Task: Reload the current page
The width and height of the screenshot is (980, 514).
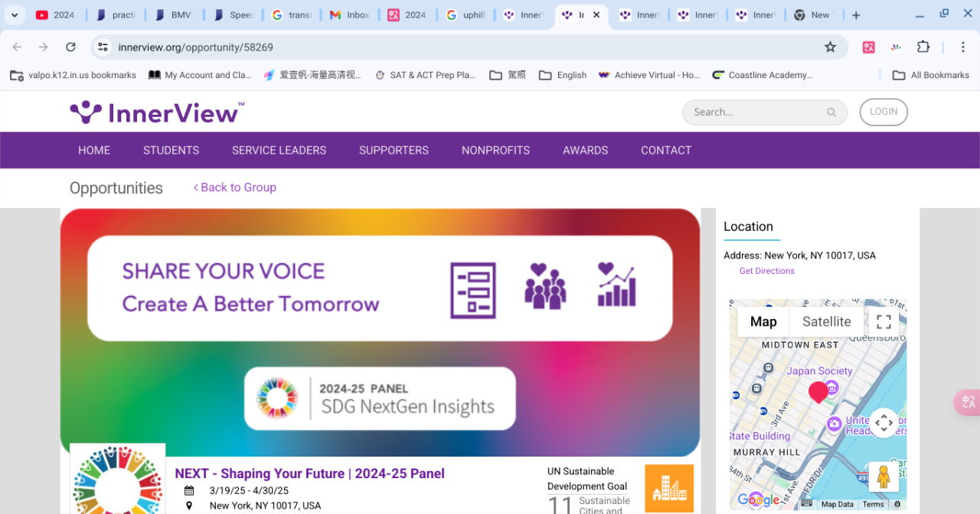Action: (70, 47)
